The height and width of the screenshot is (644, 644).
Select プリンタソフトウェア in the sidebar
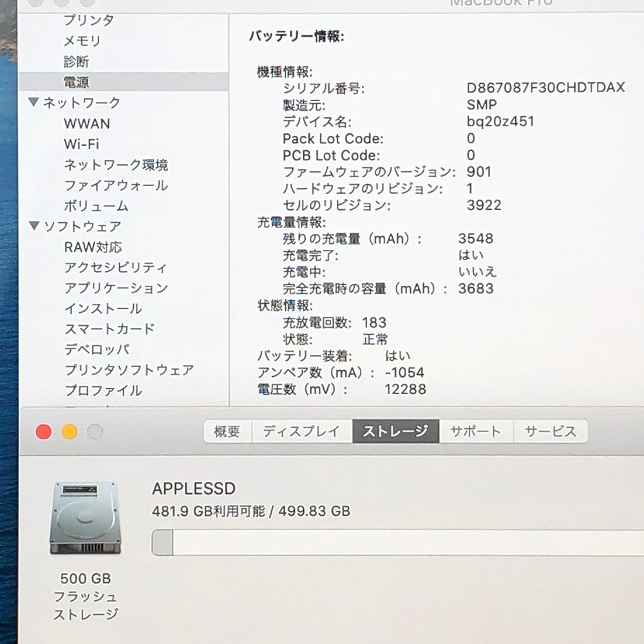(129, 370)
